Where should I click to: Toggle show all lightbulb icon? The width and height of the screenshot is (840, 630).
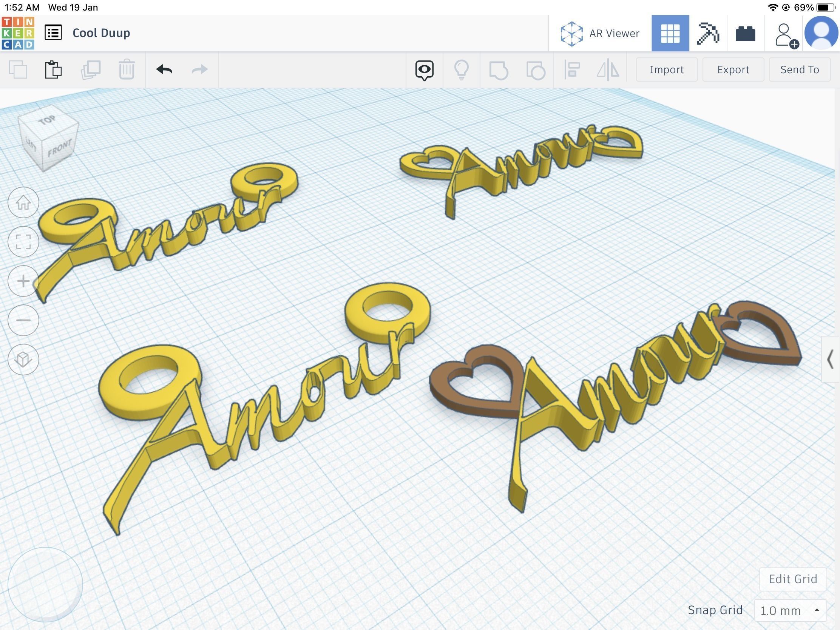tap(462, 70)
